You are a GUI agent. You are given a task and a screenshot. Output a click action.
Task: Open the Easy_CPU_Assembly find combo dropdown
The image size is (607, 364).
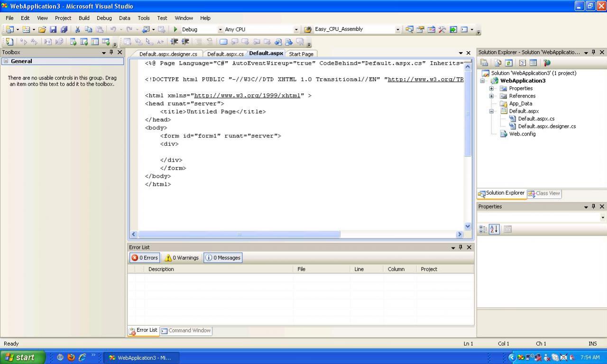[x=398, y=29]
